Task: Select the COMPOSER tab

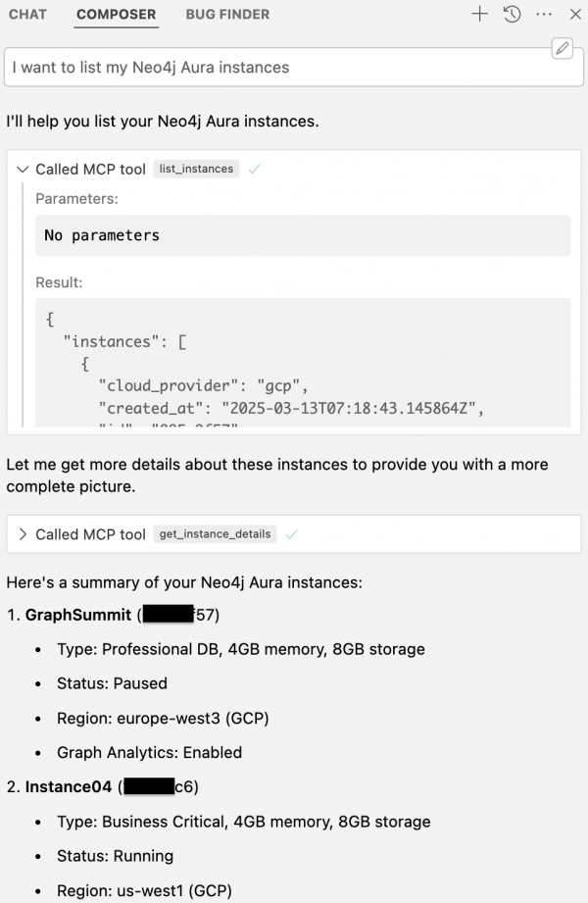Action: pyautogui.click(x=116, y=14)
